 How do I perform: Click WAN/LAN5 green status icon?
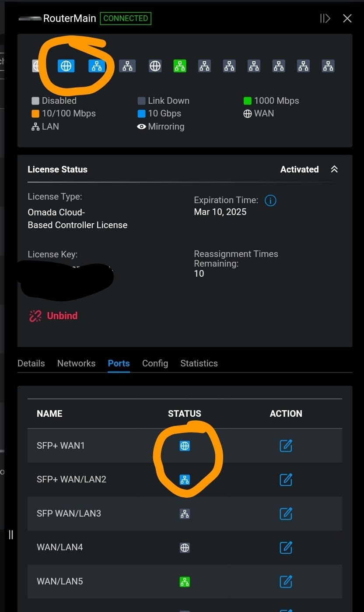185,582
